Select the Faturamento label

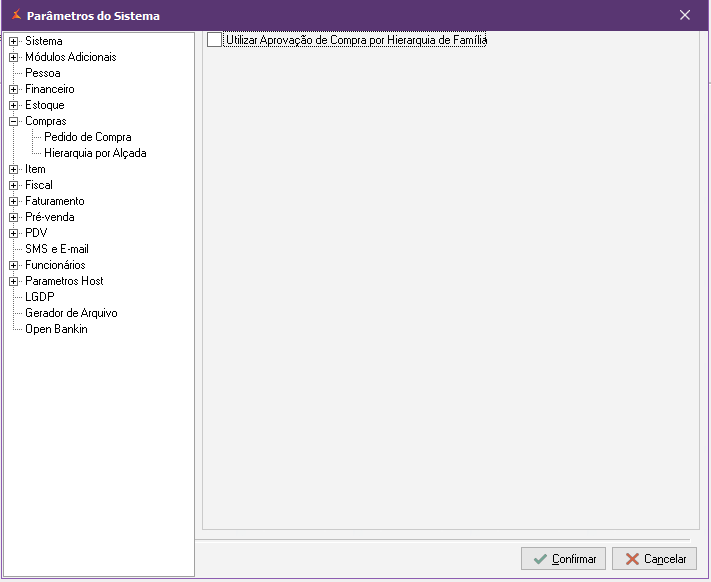click(x=54, y=201)
